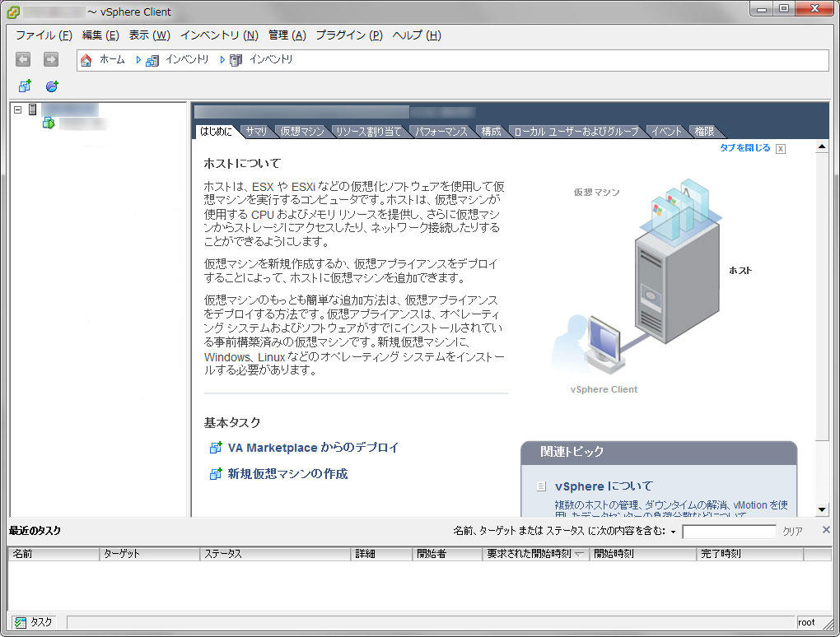Sort tasks by 開始時刻 column header
Screen dimensions: 840x637
[x=643, y=554]
